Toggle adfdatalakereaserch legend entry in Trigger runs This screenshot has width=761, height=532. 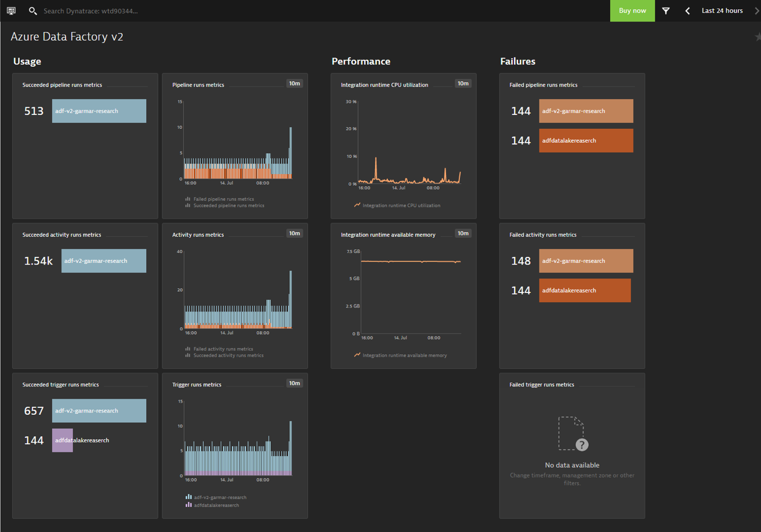(212, 505)
